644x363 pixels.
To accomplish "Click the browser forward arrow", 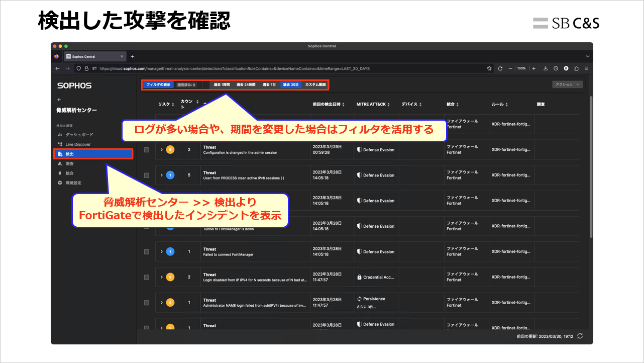I will (67, 68).
